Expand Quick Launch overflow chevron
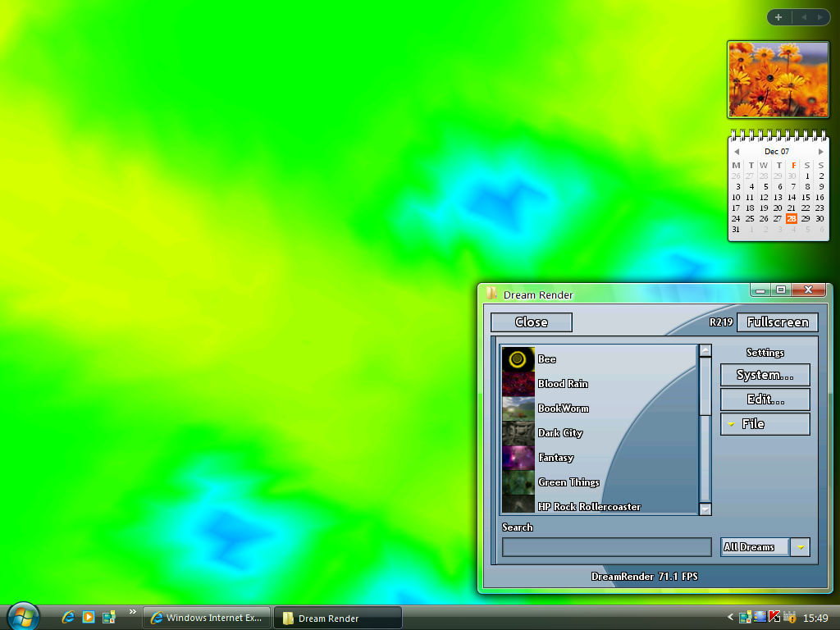This screenshot has height=630, width=840. 132,612
